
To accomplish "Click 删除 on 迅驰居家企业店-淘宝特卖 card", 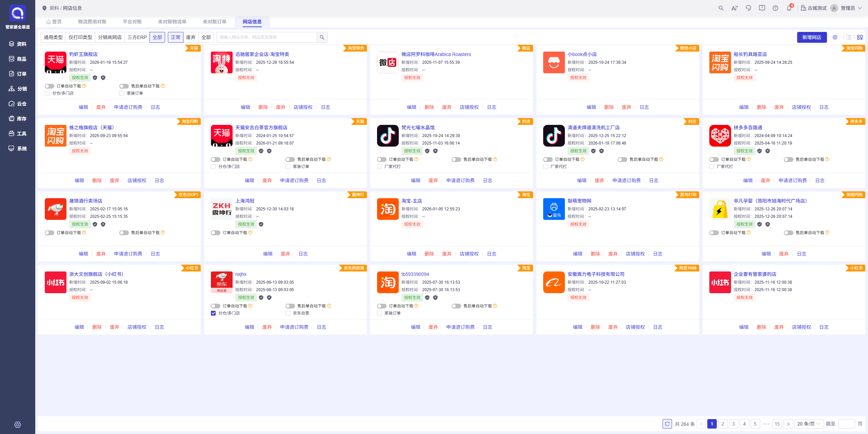I will (263, 107).
